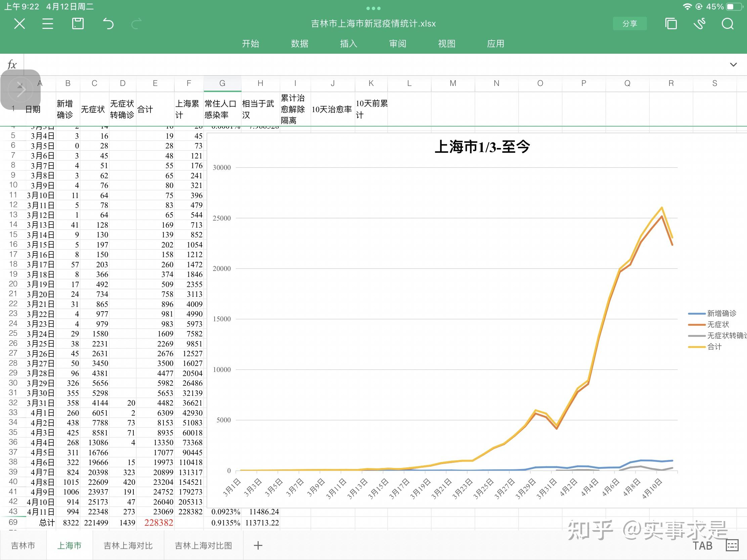This screenshot has width=747, height=560.
Task: Select the 累计治愈解除隔离 header cell
Action: (295, 109)
